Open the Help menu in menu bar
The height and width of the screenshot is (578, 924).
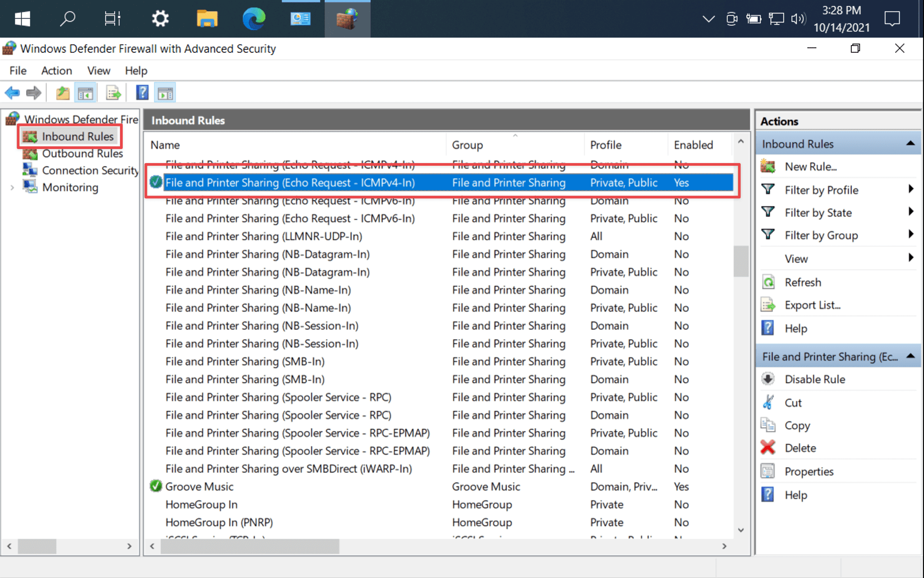coord(136,70)
